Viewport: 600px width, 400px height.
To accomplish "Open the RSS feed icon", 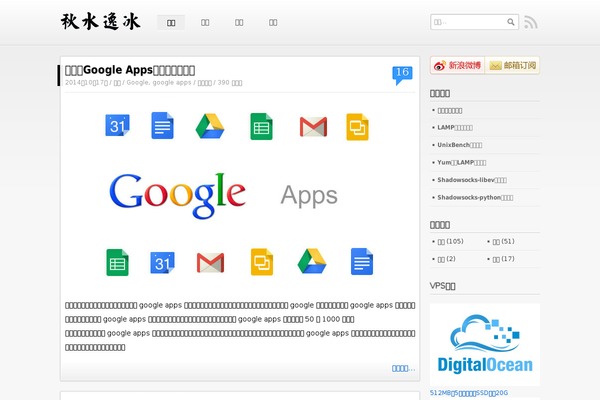I will [x=531, y=23].
